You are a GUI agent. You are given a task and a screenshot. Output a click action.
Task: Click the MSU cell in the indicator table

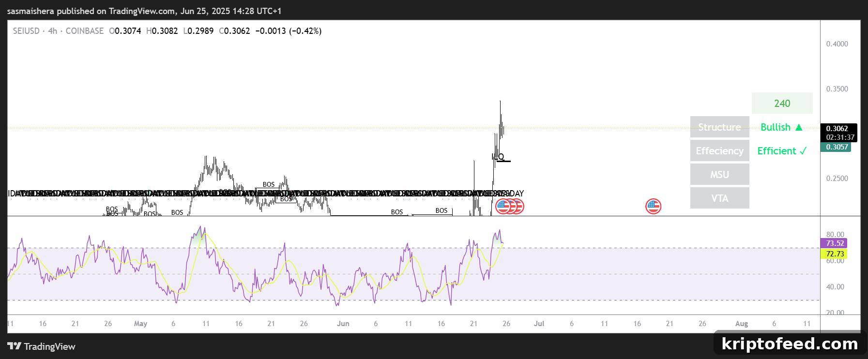pyautogui.click(x=719, y=175)
